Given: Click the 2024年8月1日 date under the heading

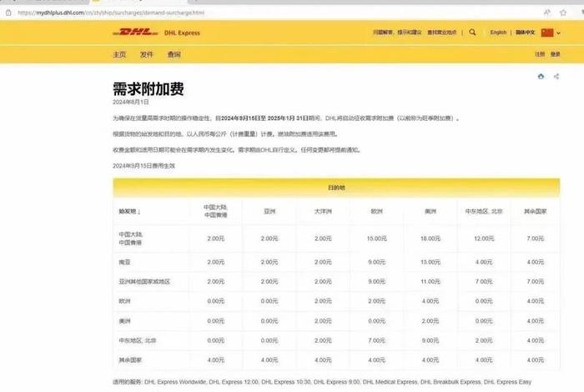Looking at the screenshot, I should pyautogui.click(x=131, y=102).
